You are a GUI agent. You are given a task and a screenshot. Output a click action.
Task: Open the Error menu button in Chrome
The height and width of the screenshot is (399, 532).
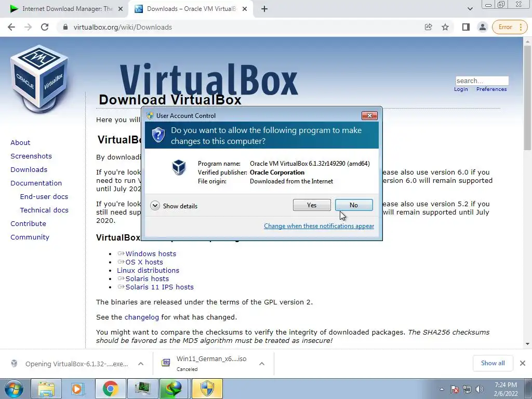510,27
